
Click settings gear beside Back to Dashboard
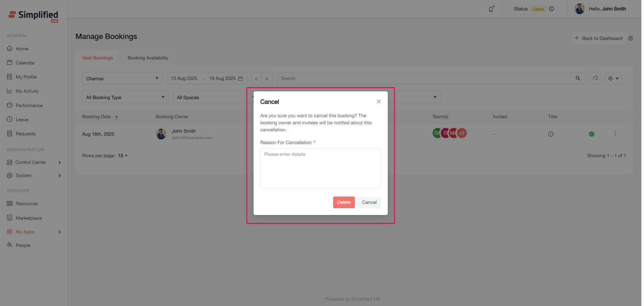coord(631,38)
